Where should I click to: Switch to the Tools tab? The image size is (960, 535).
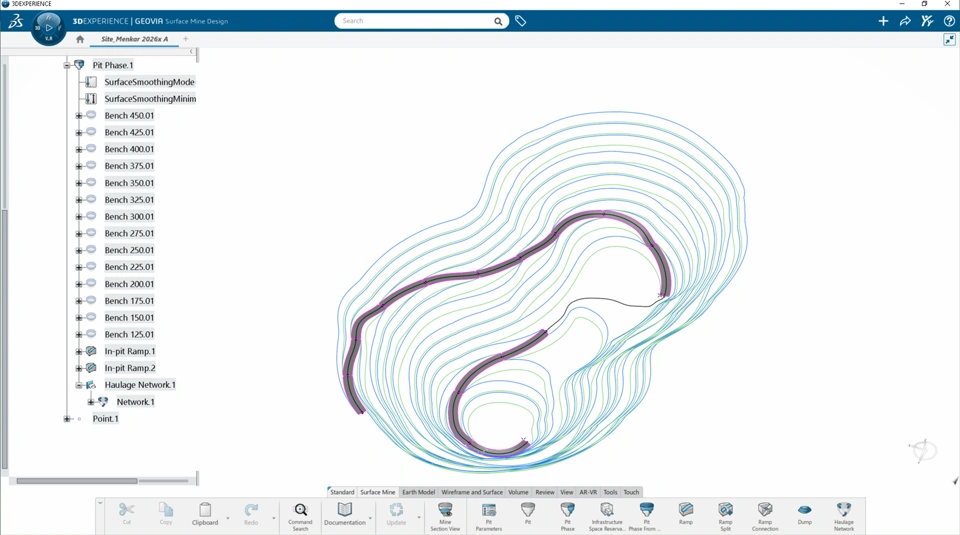pyautogui.click(x=610, y=492)
